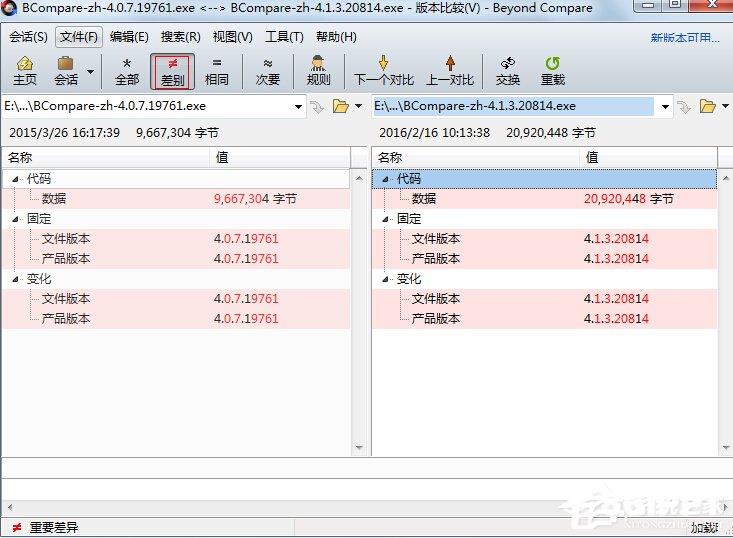Open the 帮助(H) menu

[336, 37]
